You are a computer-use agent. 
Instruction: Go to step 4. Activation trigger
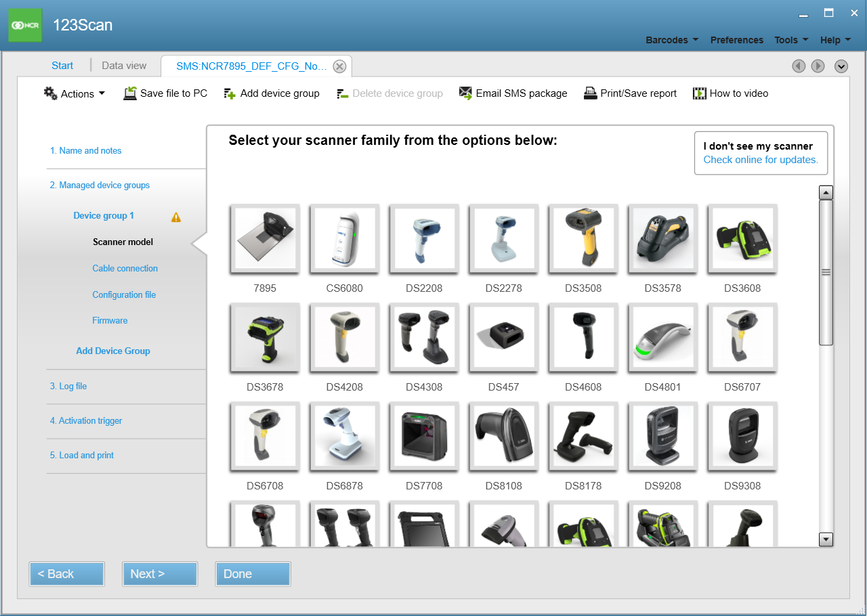[86, 421]
